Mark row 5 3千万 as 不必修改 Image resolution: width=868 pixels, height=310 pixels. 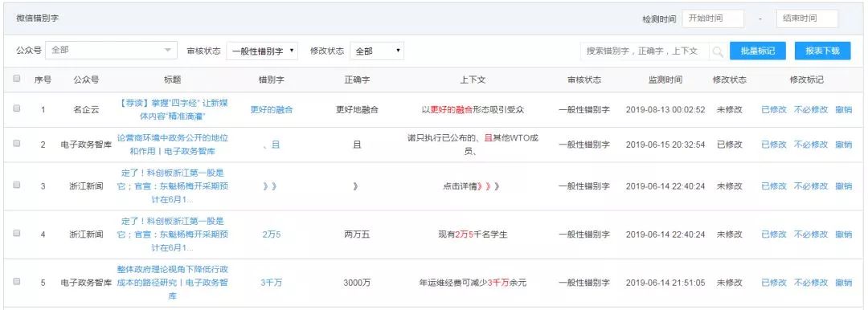[x=811, y=283]
